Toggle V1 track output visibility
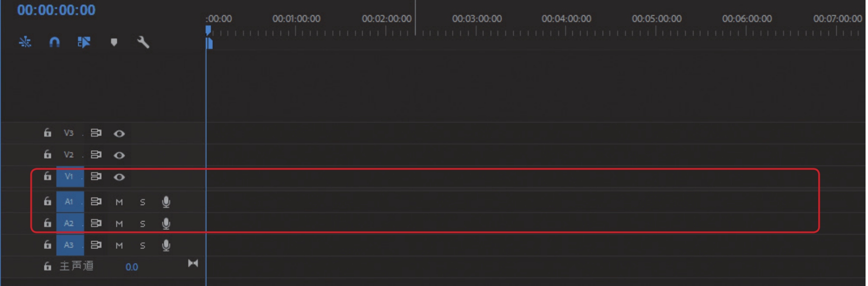This screenshot has width=868, height=286. (119, 177)
